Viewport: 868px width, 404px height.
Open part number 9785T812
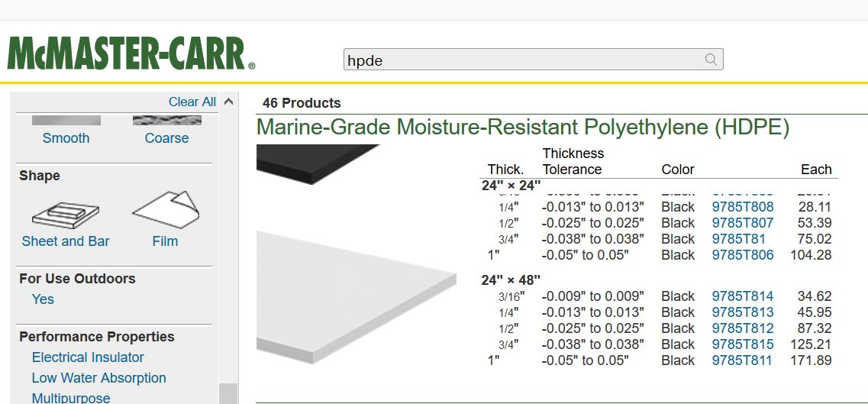(x=742, y=328)
